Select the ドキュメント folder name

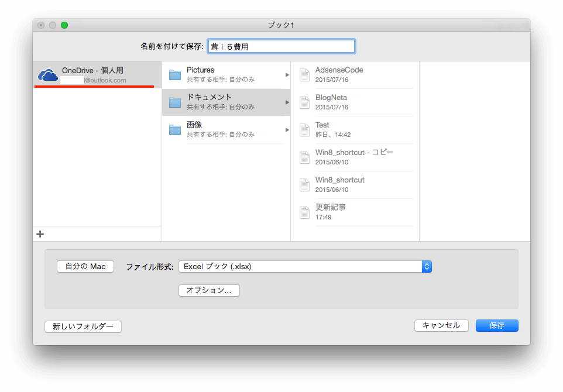(210, 97)
